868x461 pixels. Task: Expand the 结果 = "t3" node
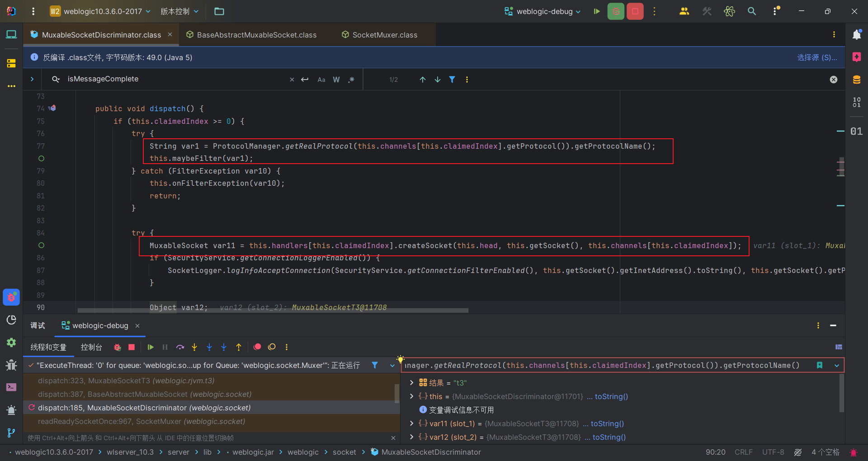tap(411, 382)
